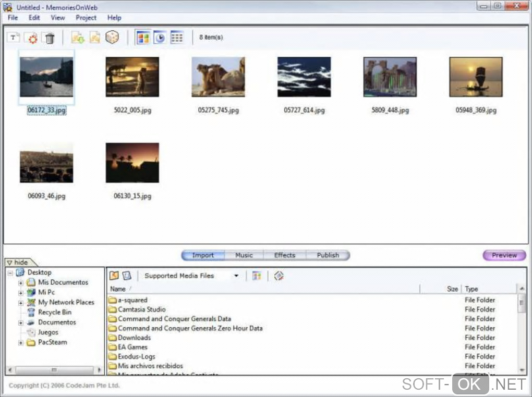This screenshot has width=532, height=397.
Task: Click the colored thumbnails icon in file browser
Action: 257,276
